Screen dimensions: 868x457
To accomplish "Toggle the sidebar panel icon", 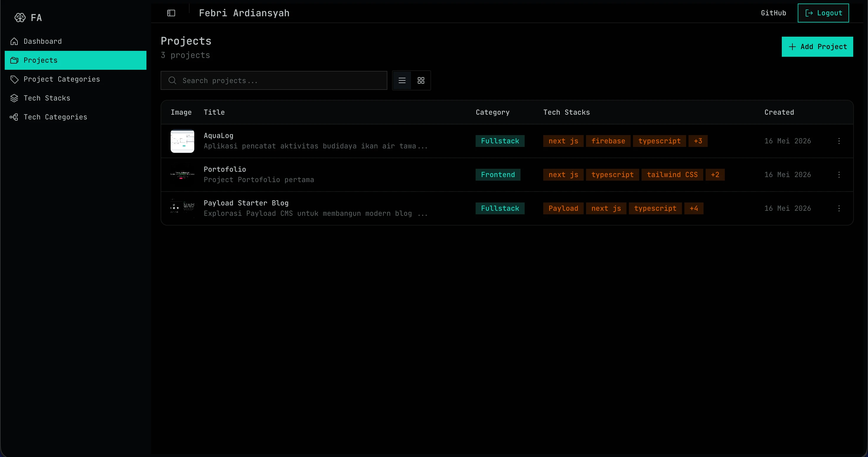I will pos(171,13).
